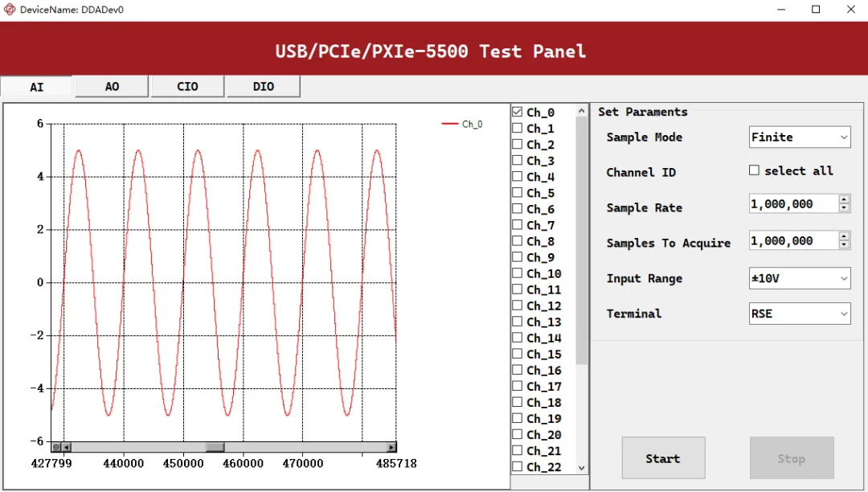This screenshot has height=492, width=868.
Task: Check the 'select all' channel ID box
Action: pos(754,170)
